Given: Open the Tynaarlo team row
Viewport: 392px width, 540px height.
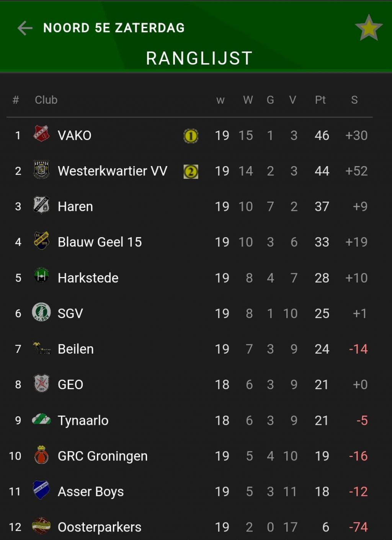Looking at the screenshot, I should point(189,420).
